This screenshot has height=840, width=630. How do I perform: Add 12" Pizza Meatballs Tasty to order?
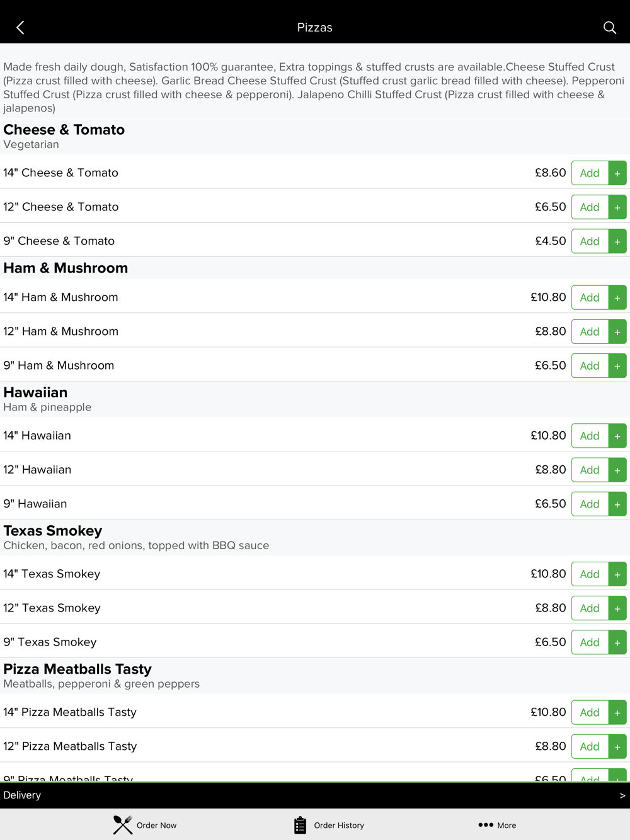point(590,747)
